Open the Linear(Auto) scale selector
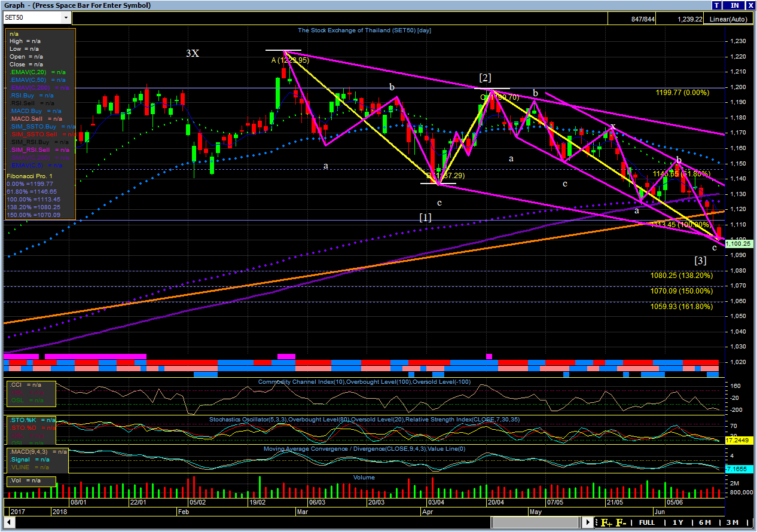757x532 pixels. click(x=728, y=19)
